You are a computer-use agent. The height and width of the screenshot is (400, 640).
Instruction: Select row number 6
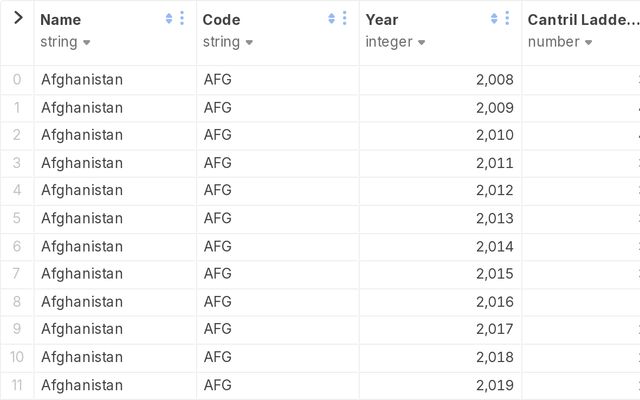tap(17, 246)
